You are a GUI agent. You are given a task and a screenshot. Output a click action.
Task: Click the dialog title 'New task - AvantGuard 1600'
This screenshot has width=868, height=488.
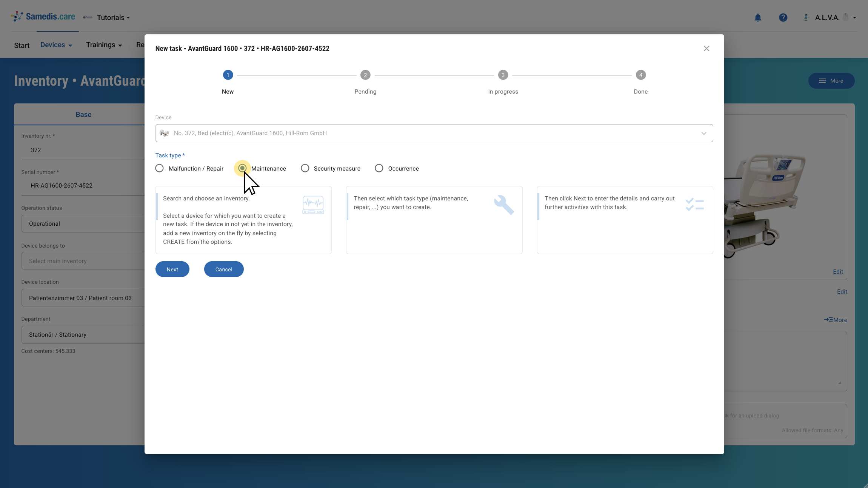click(x=242, y=49)
